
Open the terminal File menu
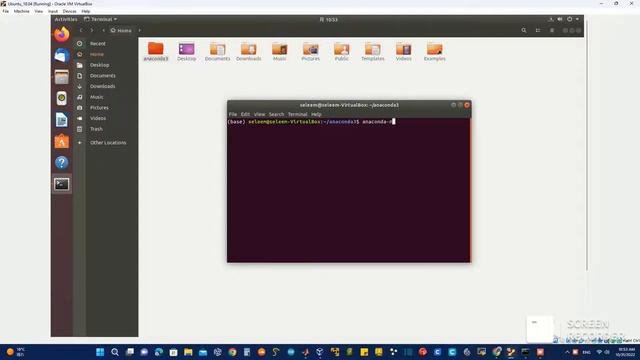[233, 114]
